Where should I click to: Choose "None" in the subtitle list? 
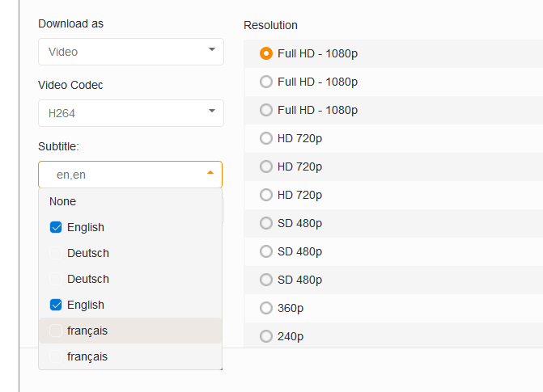pos(63,201)
